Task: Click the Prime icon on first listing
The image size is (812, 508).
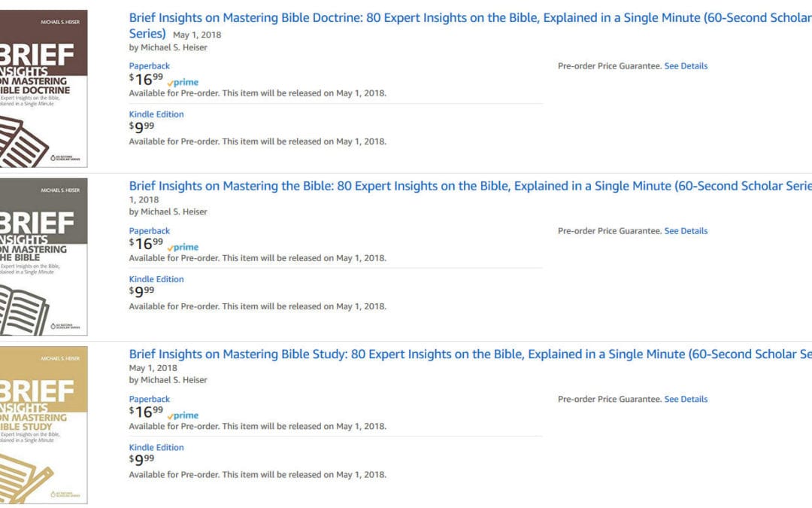Action: (x=183, y=83)
